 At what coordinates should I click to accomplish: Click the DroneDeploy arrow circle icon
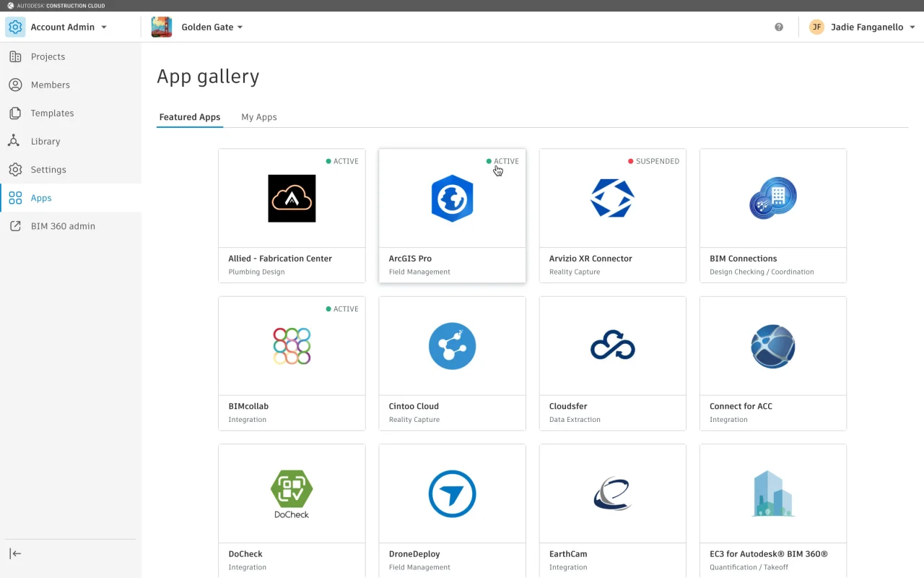452,494
